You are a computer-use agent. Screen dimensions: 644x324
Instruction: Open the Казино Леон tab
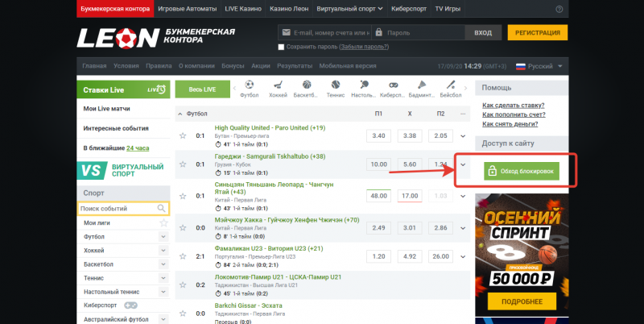pos(289,9)
